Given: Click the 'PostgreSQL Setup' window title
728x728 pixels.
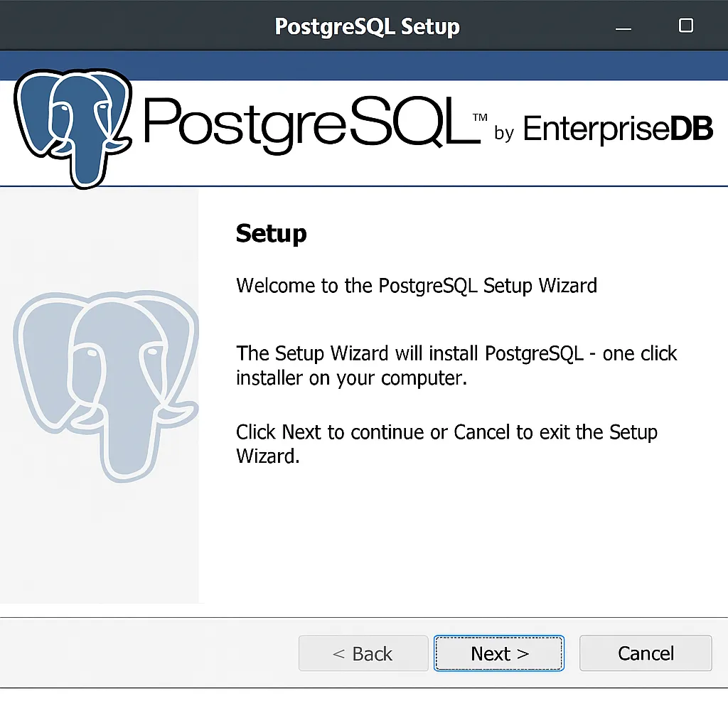Looking at the screenshot, I should coord(367,27).
